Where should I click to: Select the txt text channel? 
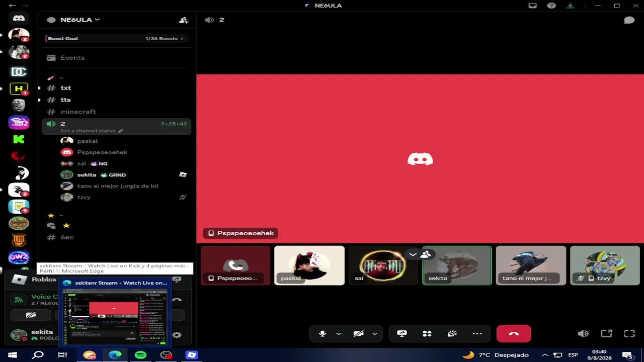[117, 88]
